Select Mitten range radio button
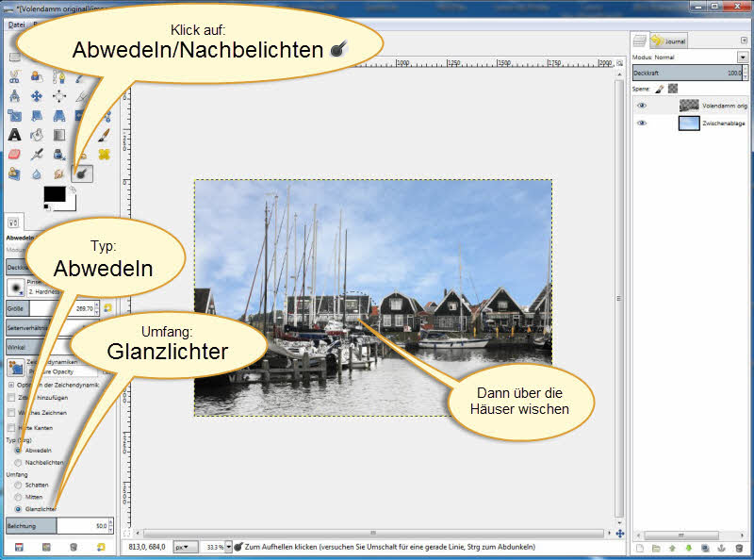Image resolution: width=754 pixels, height=560 pixels. pyautogui.click(x=18, y=497)
